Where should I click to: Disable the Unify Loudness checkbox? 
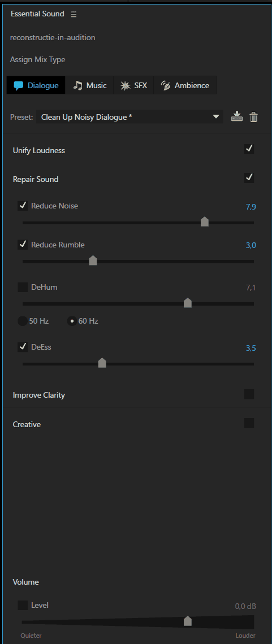tap(249, 149)
